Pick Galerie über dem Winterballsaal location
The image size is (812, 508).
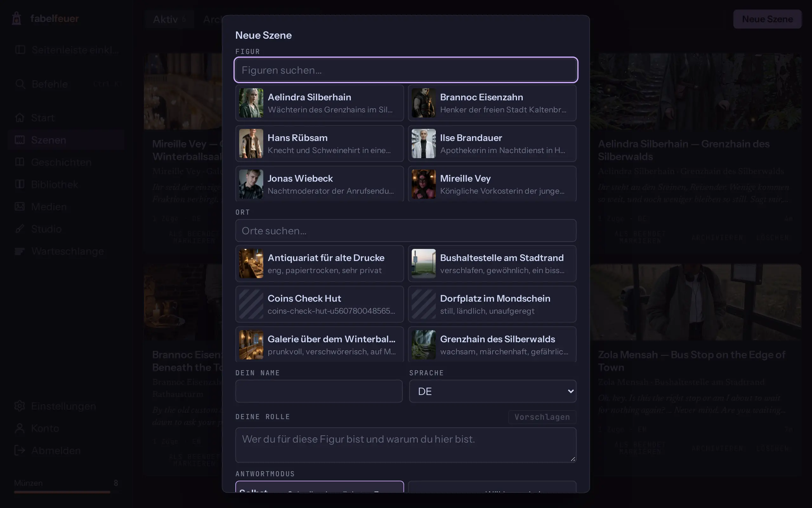[319, 344]
